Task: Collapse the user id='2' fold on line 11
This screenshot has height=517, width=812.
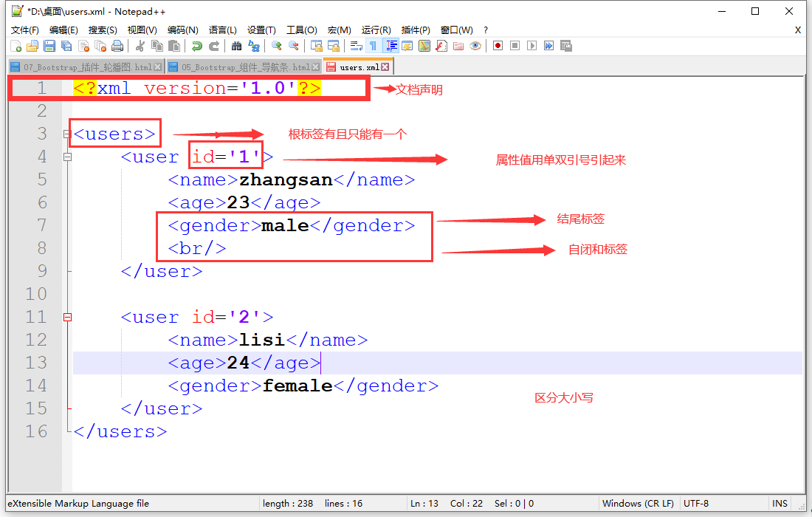Action: 67,317
